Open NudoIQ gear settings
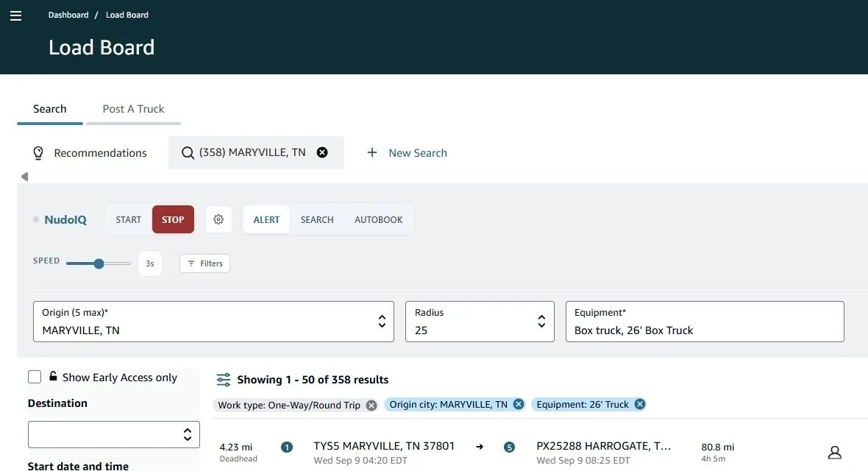Viewport: 868px width, 471px height. pos(218,219)
